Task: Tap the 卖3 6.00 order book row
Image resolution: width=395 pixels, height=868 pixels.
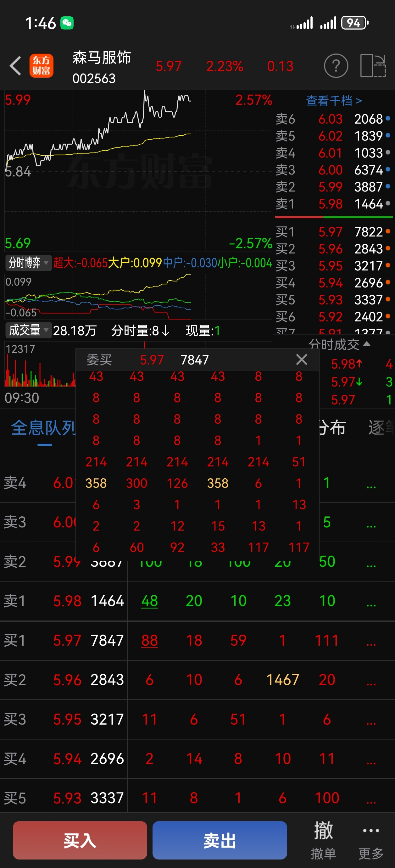Action: (x=334, y=170)
